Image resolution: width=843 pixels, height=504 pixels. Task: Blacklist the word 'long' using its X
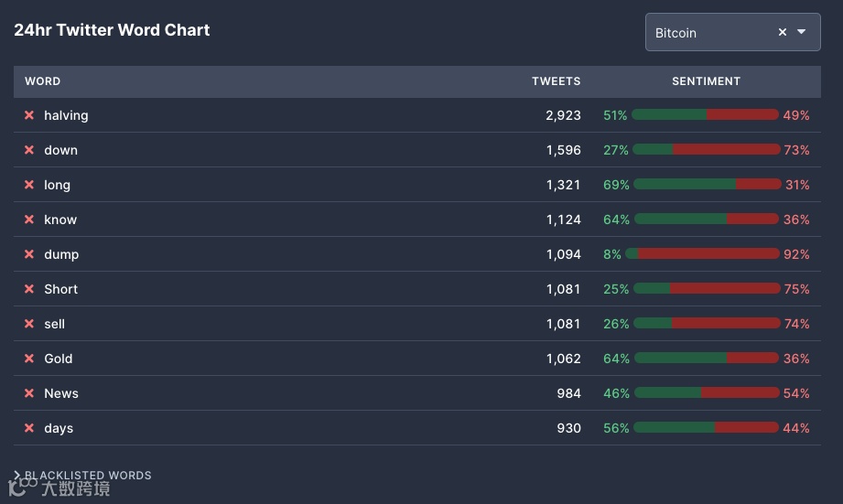click(29, 185)
